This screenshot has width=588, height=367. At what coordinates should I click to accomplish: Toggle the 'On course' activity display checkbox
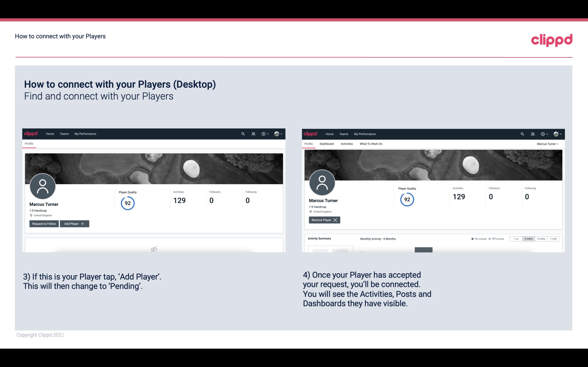click(472, 238)
